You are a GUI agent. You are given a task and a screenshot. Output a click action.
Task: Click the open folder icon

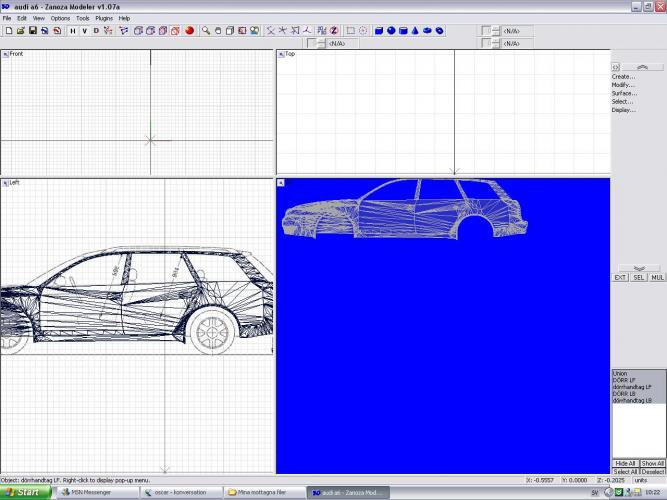[20, 31]
